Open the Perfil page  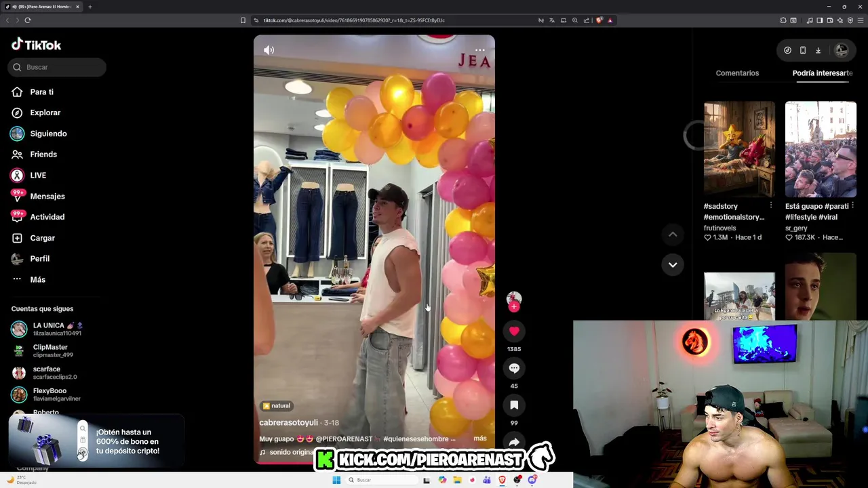click(39, 258)
